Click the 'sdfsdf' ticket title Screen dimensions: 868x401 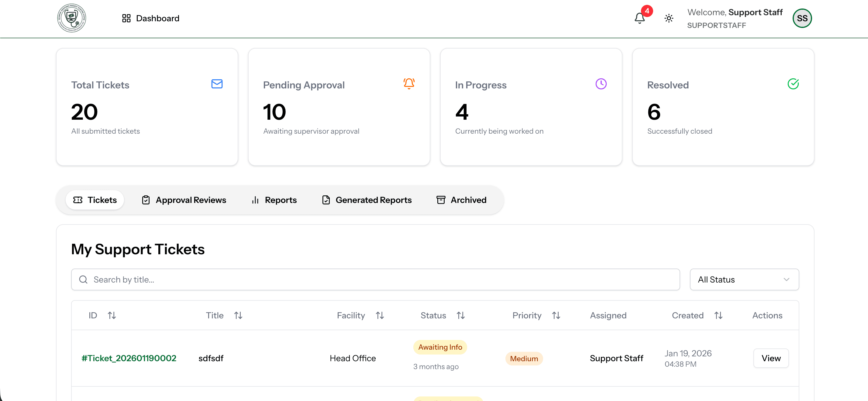[211, 358]
